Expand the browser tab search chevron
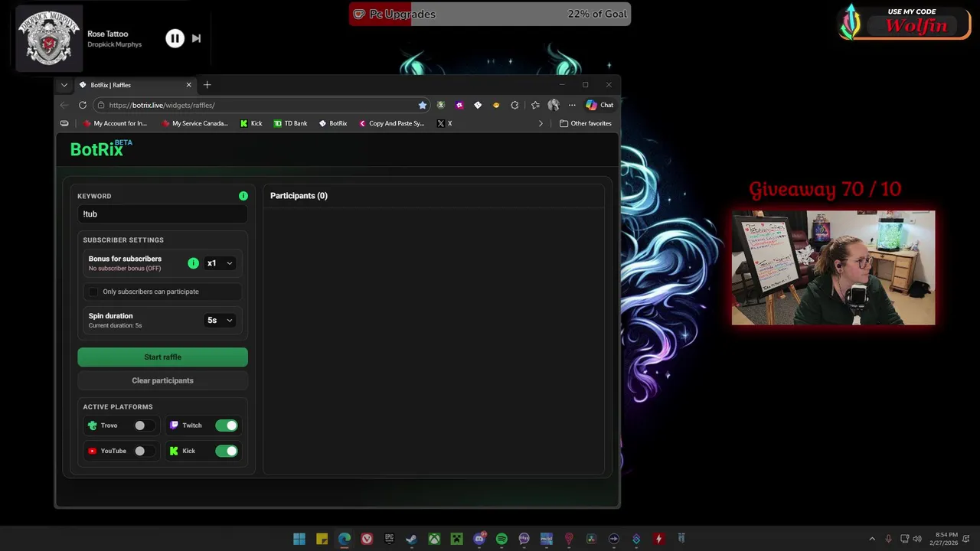 click(x=64, y=85)
